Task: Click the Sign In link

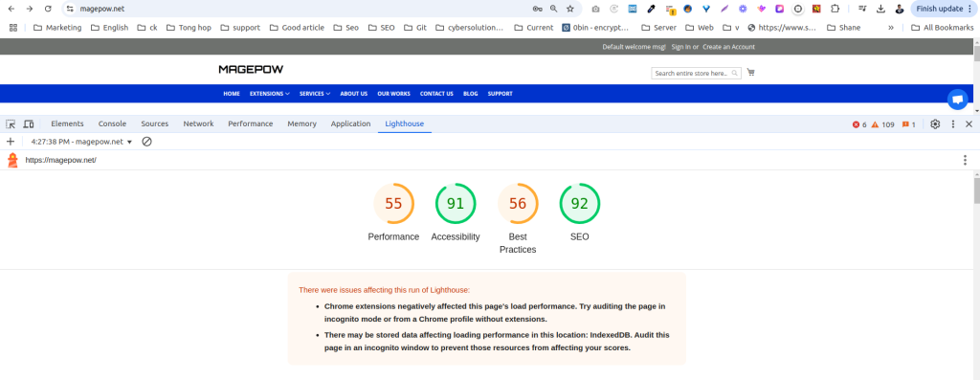Action: 680,47
